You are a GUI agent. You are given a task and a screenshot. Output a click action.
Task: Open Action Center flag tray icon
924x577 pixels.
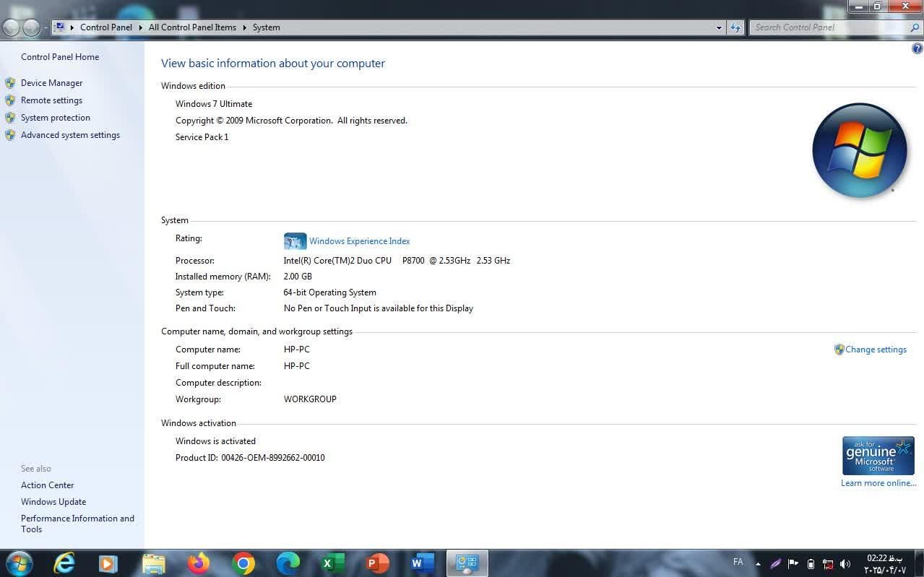(793, 564)
